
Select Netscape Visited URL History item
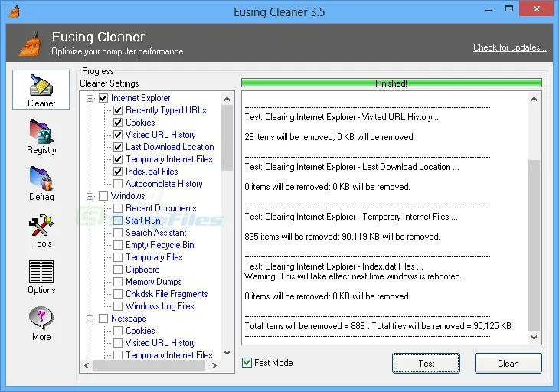click(161, 343)
